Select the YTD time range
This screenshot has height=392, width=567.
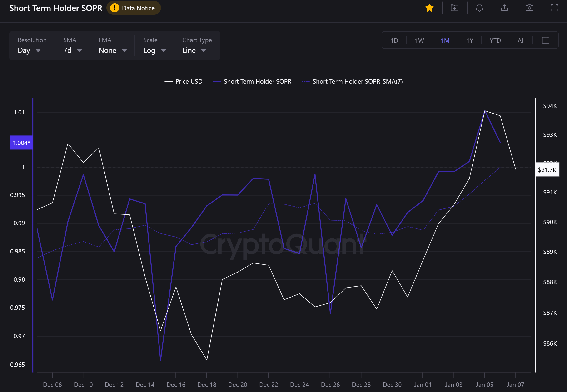(495, 40)
